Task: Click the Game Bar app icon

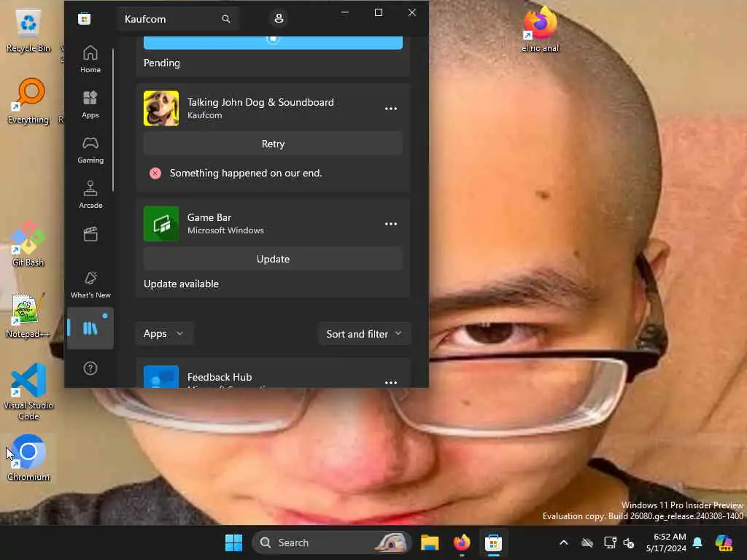Action: pos(161,224)
